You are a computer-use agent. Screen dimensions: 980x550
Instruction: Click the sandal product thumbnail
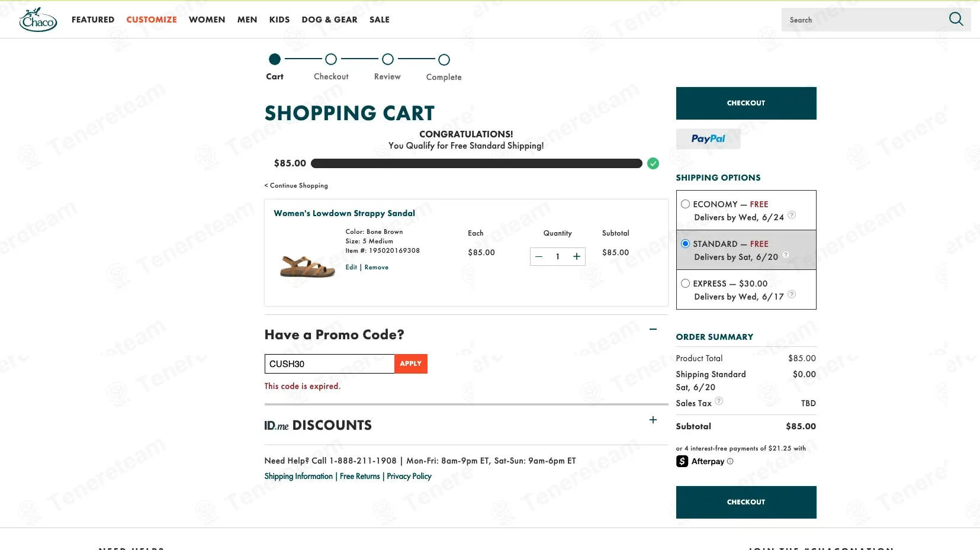pyautogui.click(x=307, y=266)
